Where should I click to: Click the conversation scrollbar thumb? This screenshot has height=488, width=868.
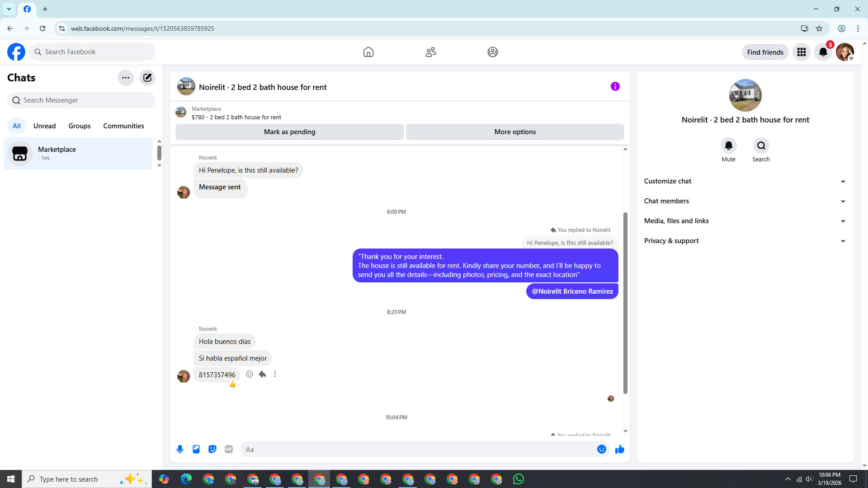click(625, 303)
